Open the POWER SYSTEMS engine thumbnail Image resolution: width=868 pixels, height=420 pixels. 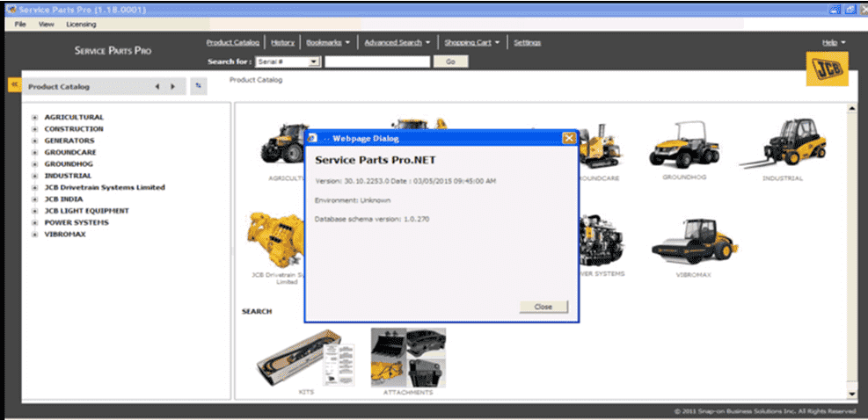[602, 241]
